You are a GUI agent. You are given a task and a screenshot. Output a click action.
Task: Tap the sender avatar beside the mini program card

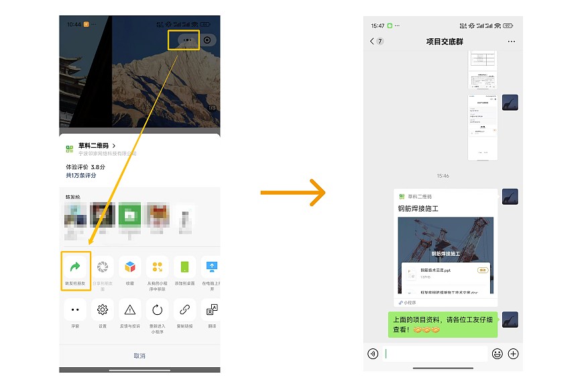point(510,197)
